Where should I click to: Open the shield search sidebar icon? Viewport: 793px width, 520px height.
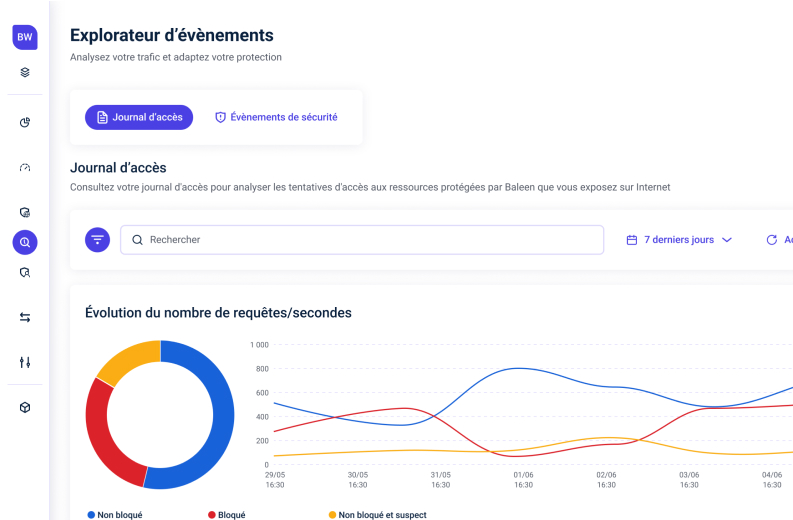pyautogui.click(x=25, y=272)
